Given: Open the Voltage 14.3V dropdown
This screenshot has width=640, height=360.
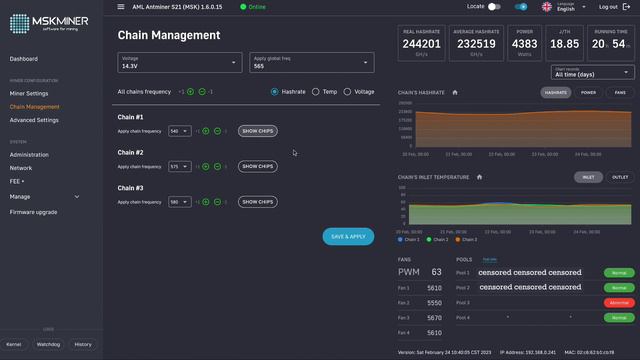Looking at the screenshot, I should point(180,62).
